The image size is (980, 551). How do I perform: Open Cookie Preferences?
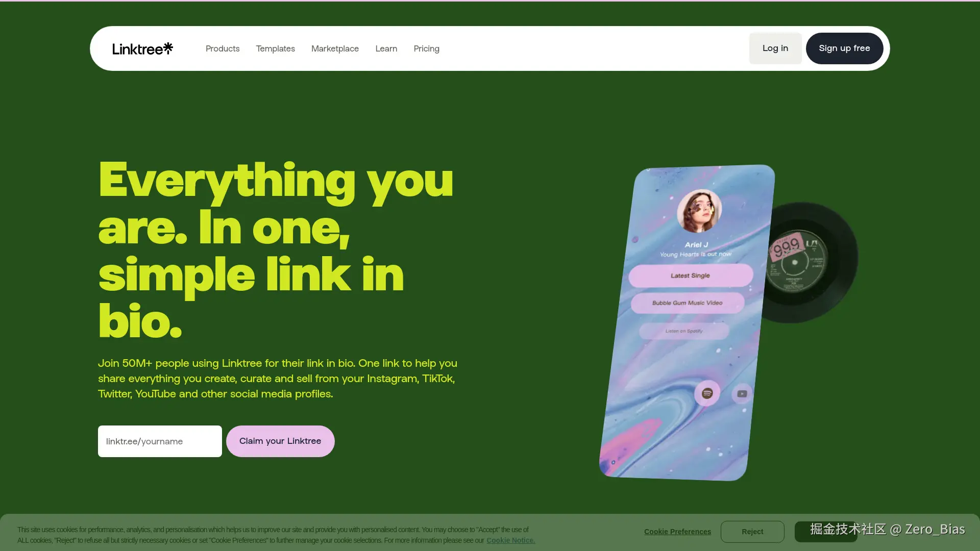click(x=677, y=532)
